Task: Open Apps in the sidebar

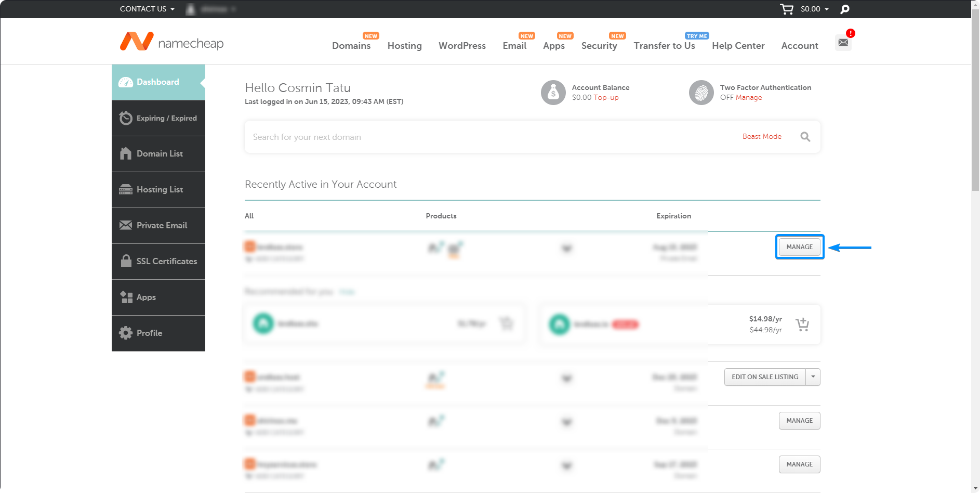Action: pyautogui.click(x=158, y=297)
